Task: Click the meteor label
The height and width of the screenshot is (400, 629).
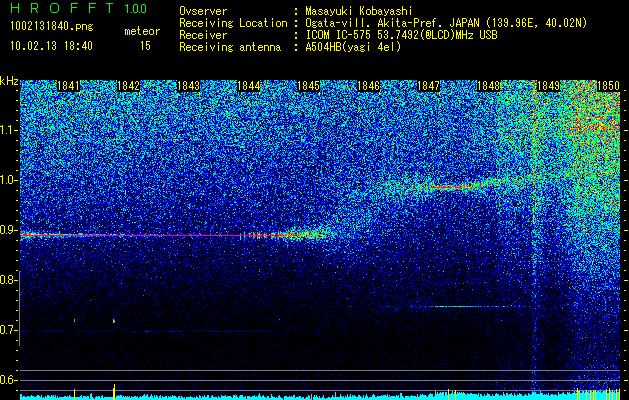Action: coord(142,31)
